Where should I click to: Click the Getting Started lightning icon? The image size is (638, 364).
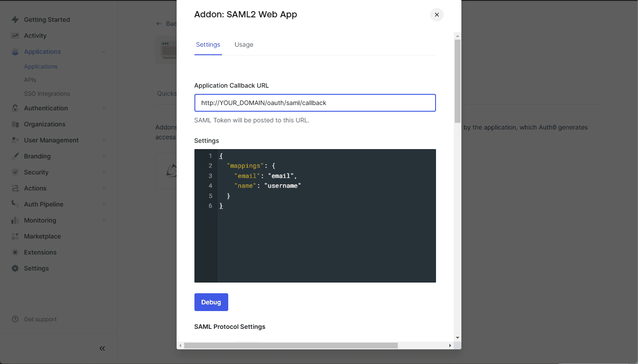[x=16, y=20]
